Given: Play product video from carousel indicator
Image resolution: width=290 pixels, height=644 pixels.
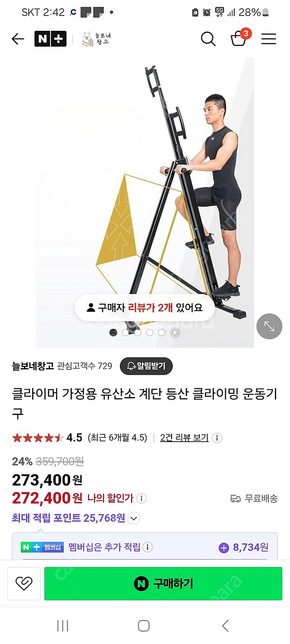Looking at the screenshot, I should point(175,333).
